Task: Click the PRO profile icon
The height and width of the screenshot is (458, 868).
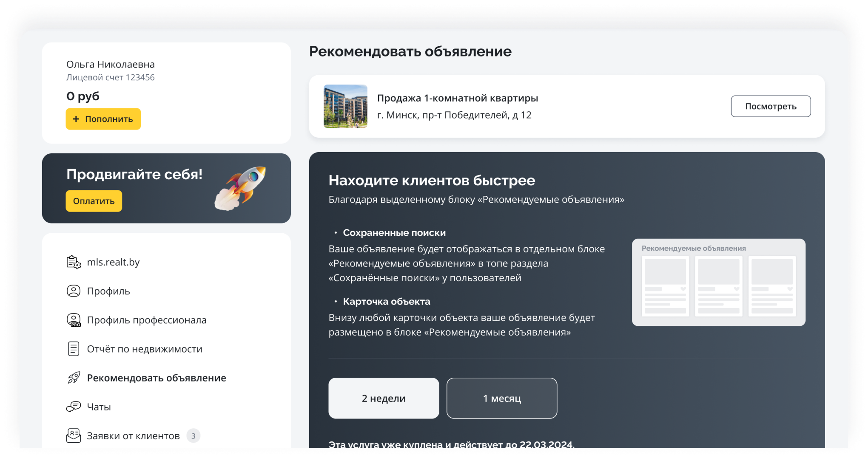Action: [74, 320]
